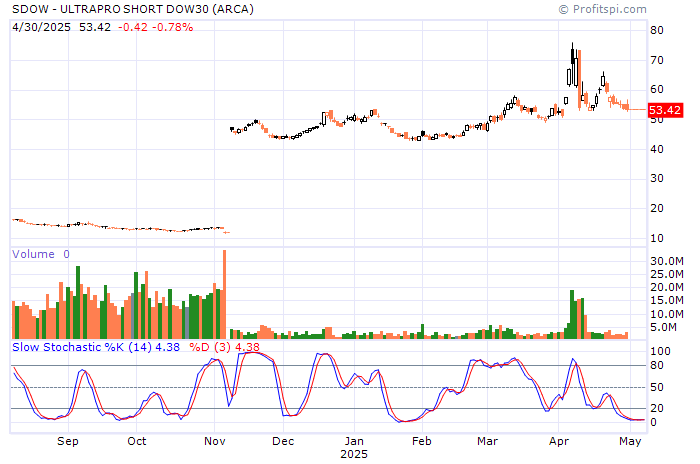Click the Volume label in the volume panel
The image size is (700, 464).
point(33,254)
